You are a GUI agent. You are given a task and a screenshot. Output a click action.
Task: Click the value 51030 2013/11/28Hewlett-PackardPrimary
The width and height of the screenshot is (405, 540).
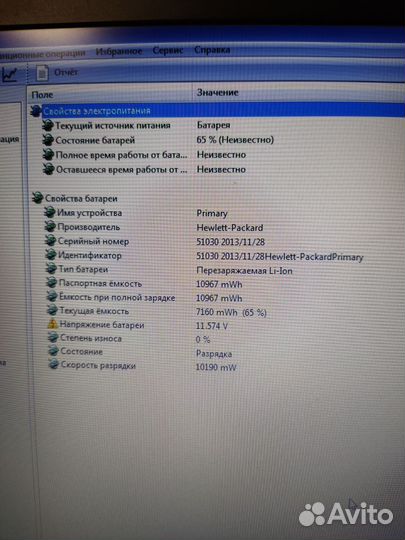point(280,257)
